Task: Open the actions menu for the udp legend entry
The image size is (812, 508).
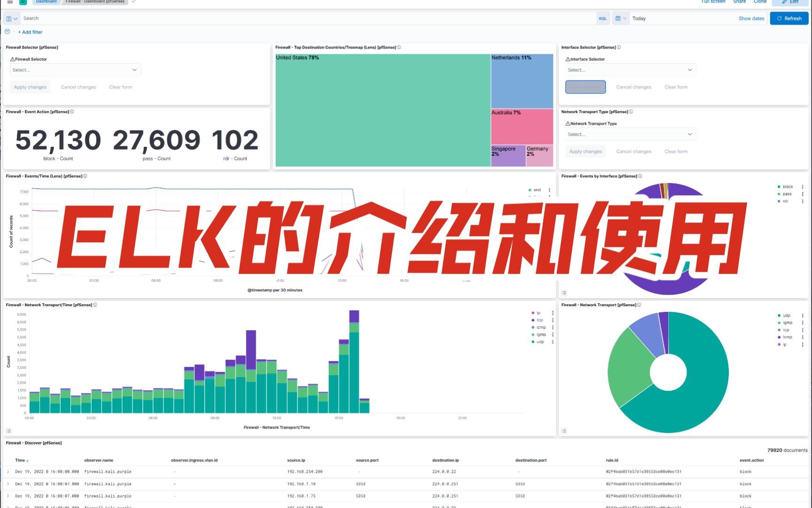Action: (804, 315)
